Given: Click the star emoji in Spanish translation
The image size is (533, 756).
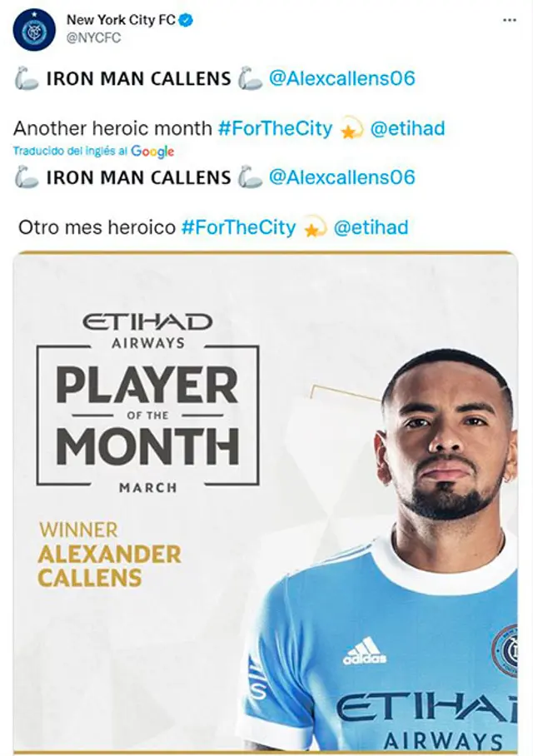Looking at the screenshot, I should click(x=315, y=228).
